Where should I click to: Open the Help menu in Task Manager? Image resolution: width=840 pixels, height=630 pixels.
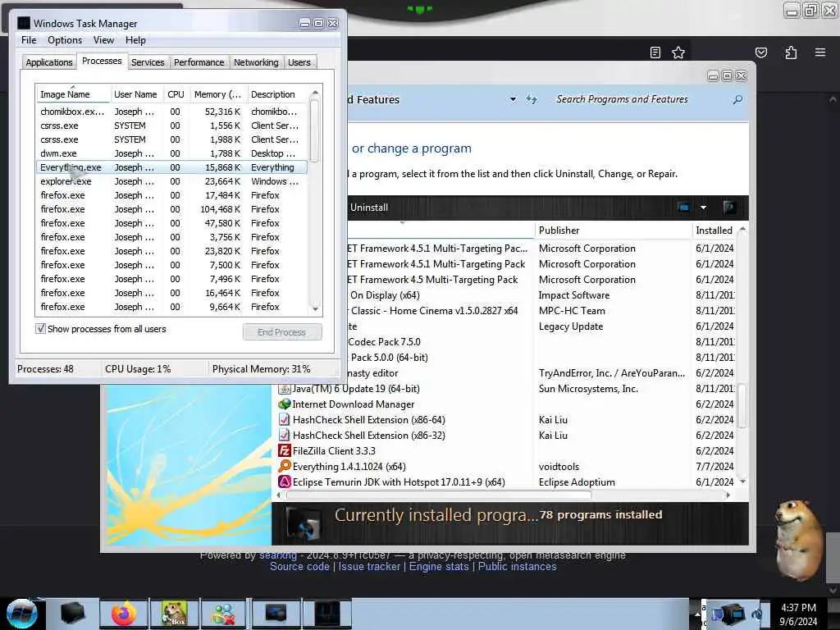tap(135, 40)
